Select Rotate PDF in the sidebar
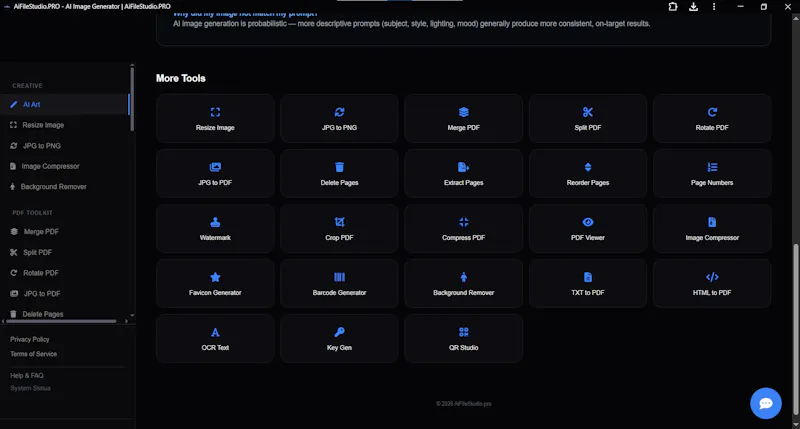 [x=65, y=273]
